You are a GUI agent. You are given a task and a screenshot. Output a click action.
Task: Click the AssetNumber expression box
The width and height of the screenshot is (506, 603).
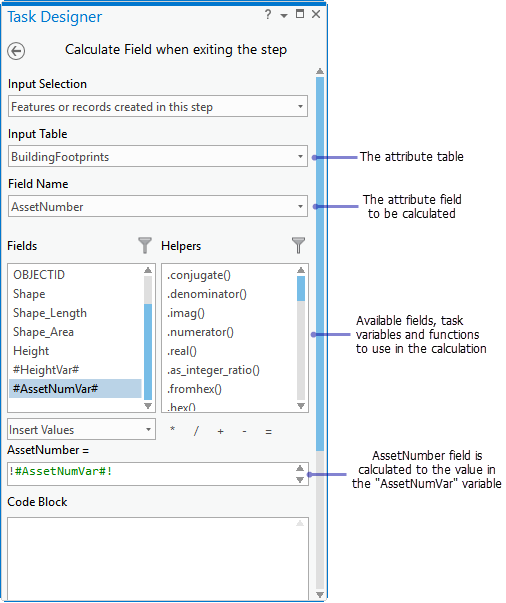coord(158,474)
